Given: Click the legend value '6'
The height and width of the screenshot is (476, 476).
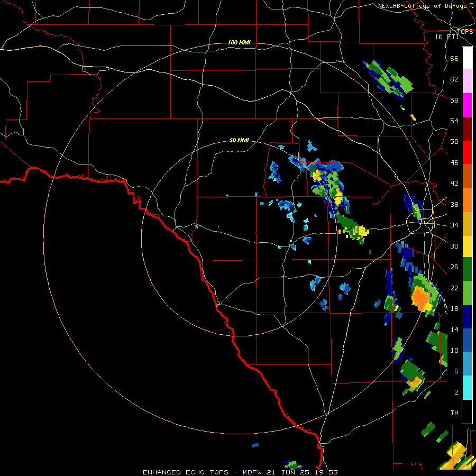Looking at the screenshot, I should pos(456,371).
